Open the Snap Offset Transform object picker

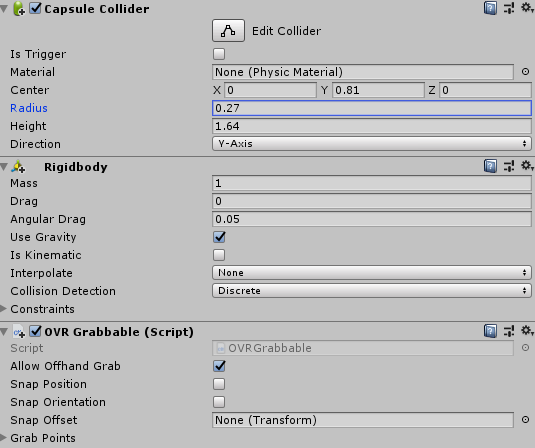coord(525,420)
